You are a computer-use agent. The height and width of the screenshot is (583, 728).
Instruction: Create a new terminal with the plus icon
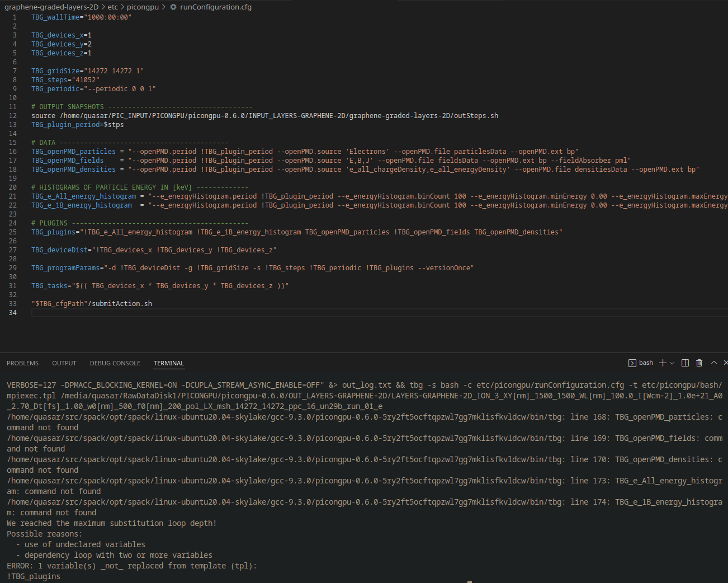coord(661,363)
